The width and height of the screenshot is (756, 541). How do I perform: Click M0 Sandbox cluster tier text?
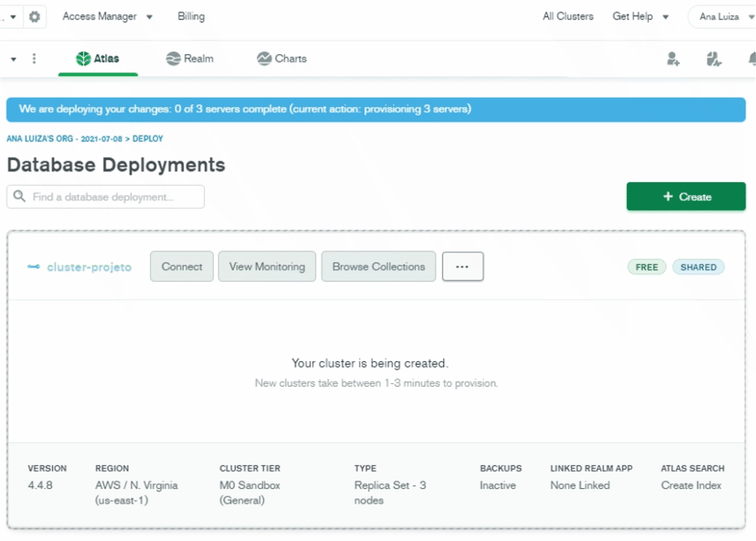pos(249,493)
